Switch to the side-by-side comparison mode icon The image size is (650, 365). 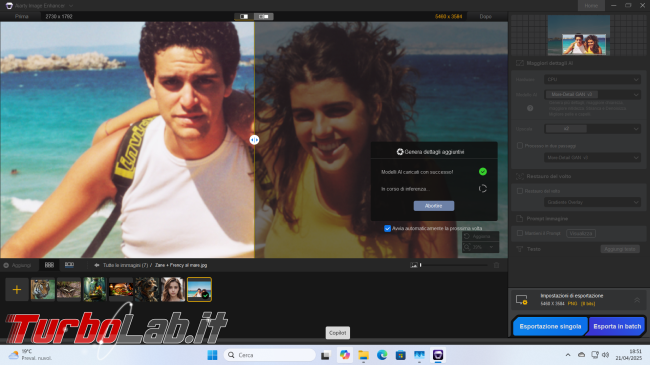pyautogui.click(x=263, y=17)
